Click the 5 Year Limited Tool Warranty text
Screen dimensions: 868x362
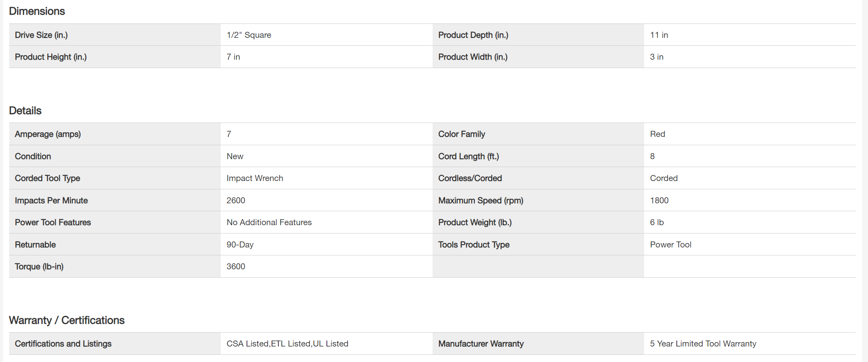pyautogui.click(x=703, y=344)
